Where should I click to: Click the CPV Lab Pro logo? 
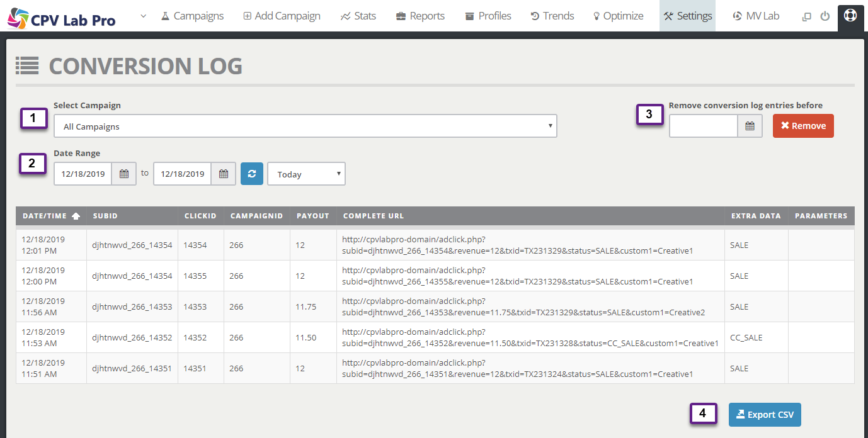click(62, 17)
